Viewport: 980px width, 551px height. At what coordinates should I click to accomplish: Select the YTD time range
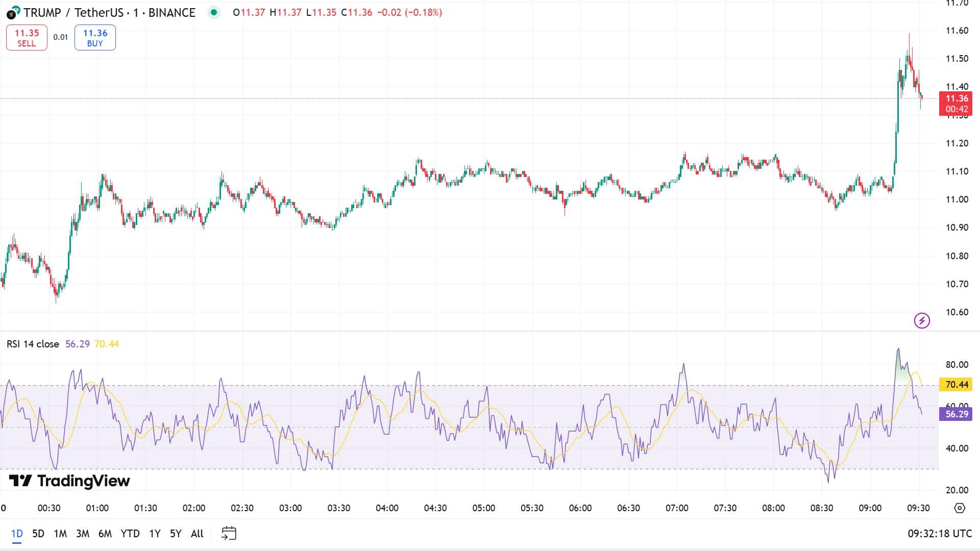(130, 534)
